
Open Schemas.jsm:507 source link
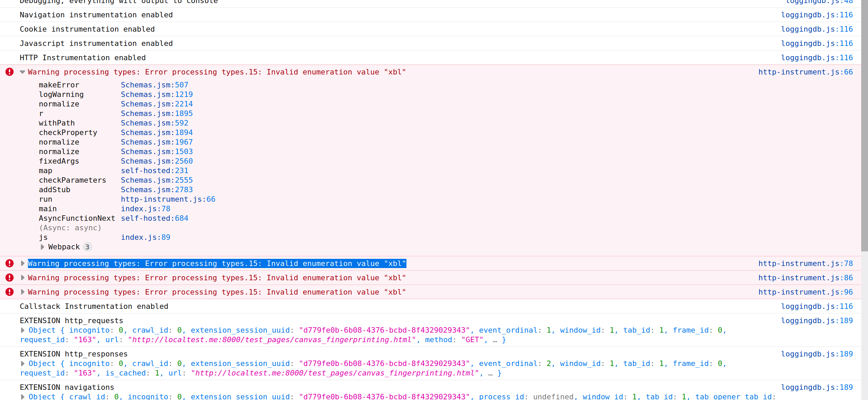point(154,85)
